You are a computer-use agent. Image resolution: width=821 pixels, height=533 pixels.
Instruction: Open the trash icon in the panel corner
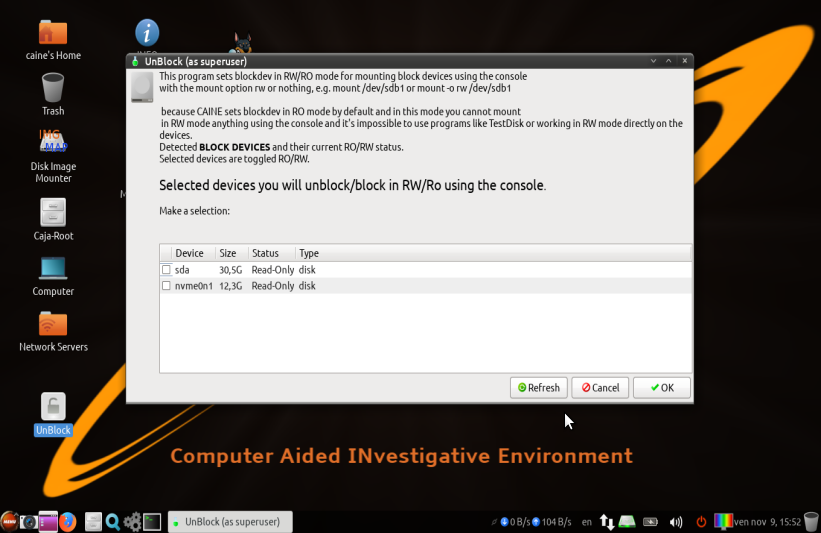[x=811, y=522]
